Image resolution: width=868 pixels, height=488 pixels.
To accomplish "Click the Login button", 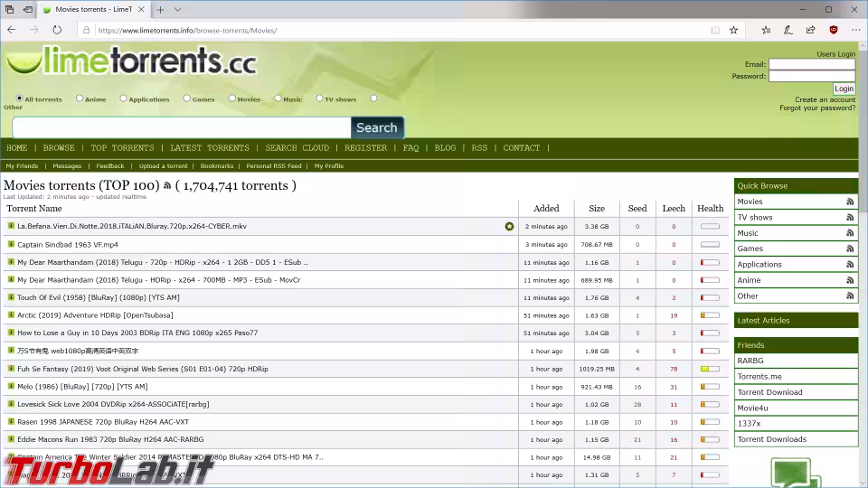I will tap(844, 89).
